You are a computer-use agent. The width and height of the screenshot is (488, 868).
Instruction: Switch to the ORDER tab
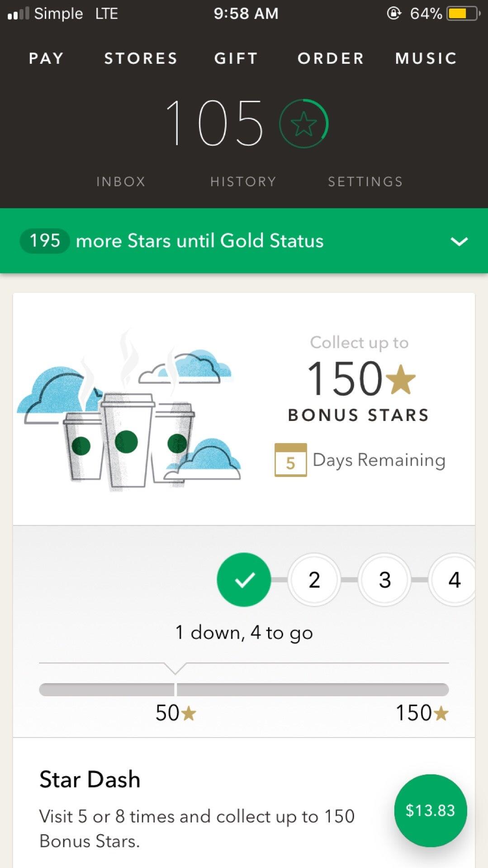331,58
